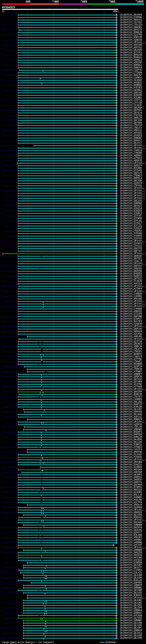Click the cyan ~100% identity legend bar
This screenshot has height=644, width=146.
130,4
